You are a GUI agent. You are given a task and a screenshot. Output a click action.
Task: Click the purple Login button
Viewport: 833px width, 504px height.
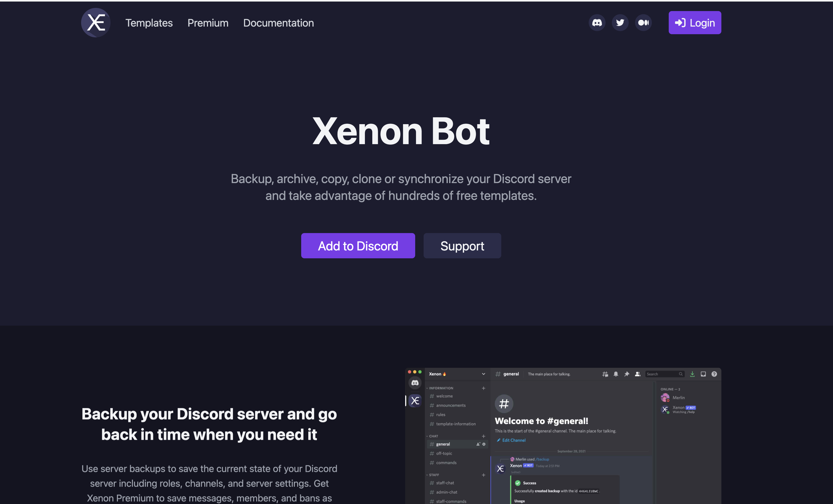pyautogui.click(x=695, y=23)
